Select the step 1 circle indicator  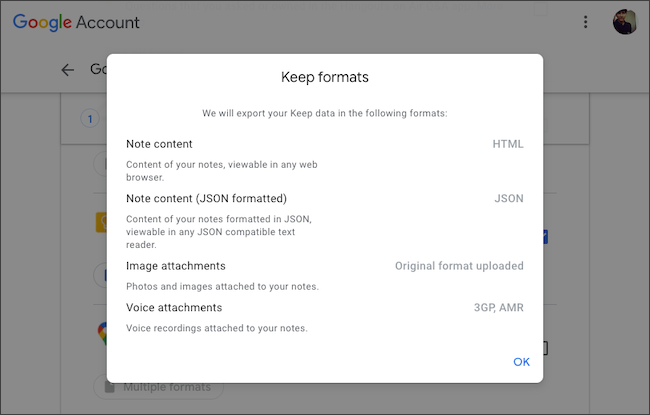[89, 119]
